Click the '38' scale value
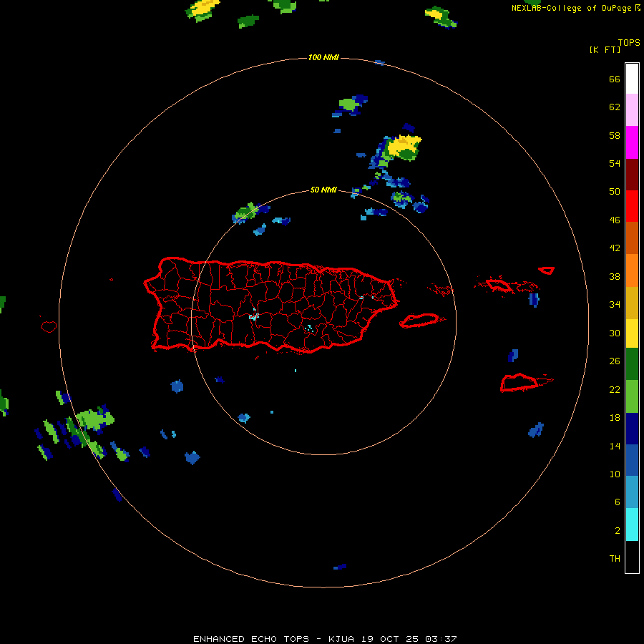This screenshot has height=644, width=644. pyautogui.click(x=615, y=276)
